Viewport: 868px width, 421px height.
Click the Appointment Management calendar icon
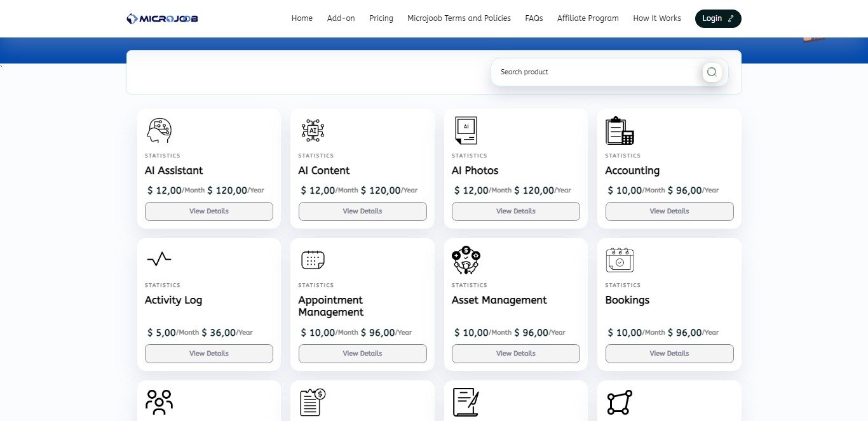coord(313,260)
